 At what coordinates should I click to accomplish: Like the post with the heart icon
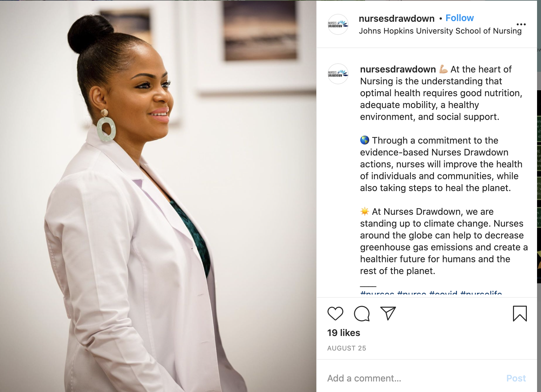pyautogui.click(x=335, y=314)
